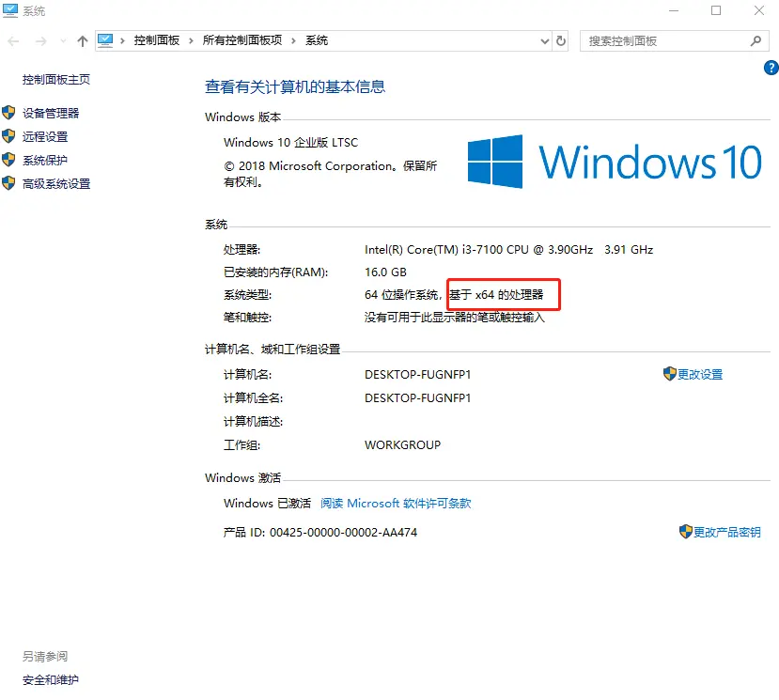Open the recent locations dropdown arrow

click(63, 41)
